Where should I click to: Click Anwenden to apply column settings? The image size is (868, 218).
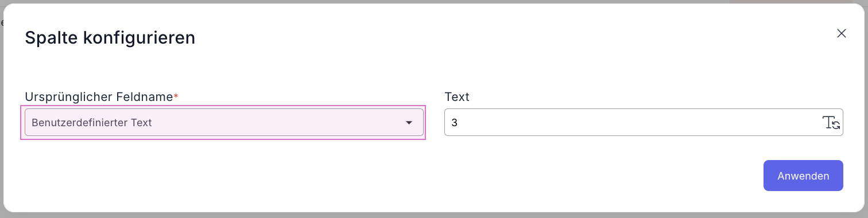[803, 176]
